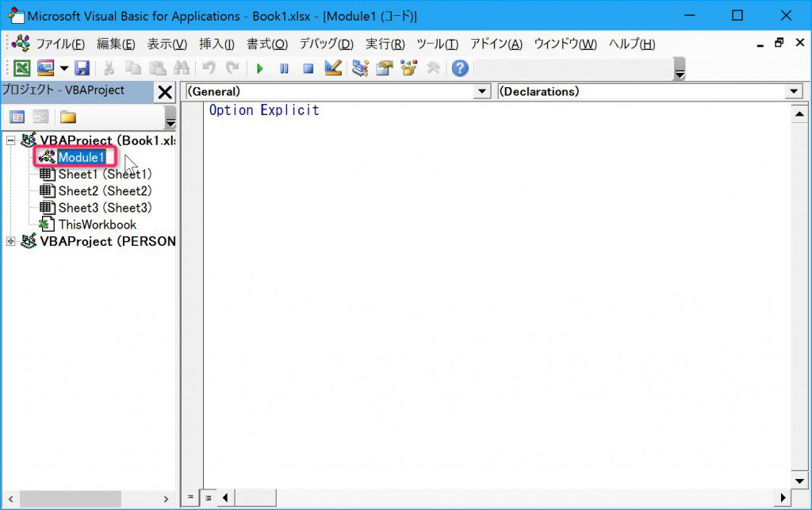Open Find with the binoculars icon

click(x=182, y=68)
